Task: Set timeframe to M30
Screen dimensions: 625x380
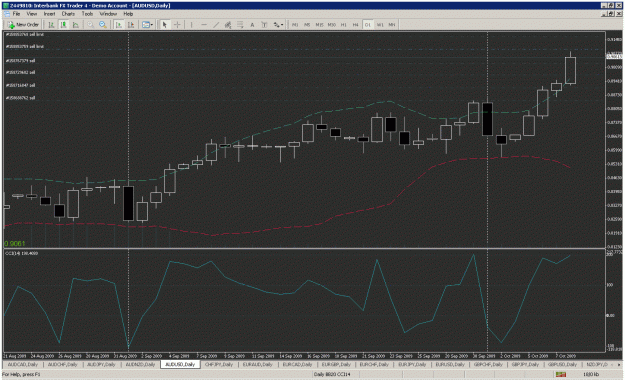Action: pos(332,25)
